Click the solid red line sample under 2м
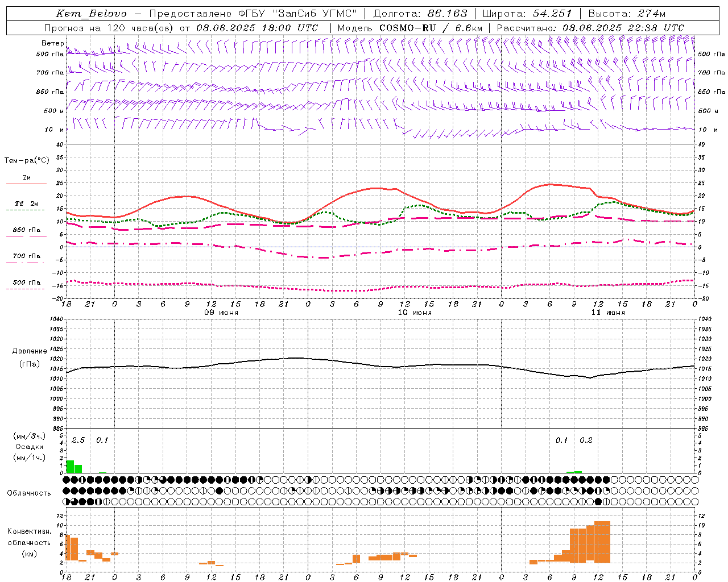 click(x=26, y=184)
